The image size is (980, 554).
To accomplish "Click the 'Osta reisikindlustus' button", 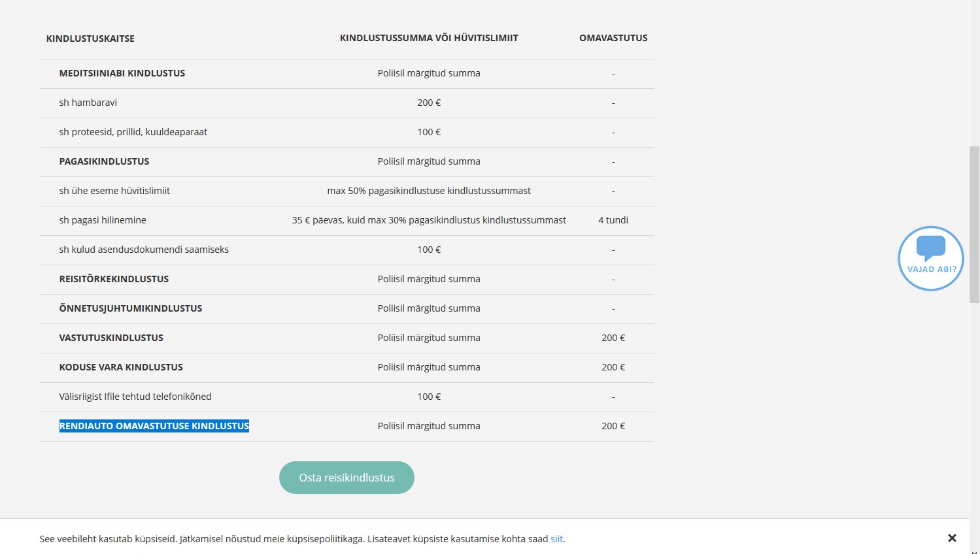I will (x=346, y=478).
